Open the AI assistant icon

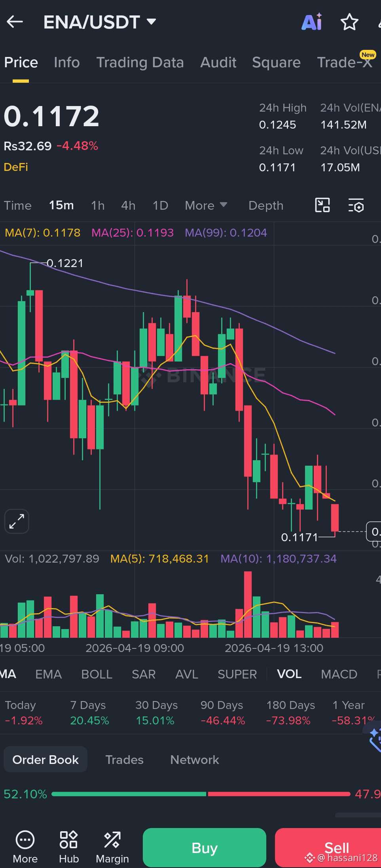pyautogui.click(x=312, y=22)
